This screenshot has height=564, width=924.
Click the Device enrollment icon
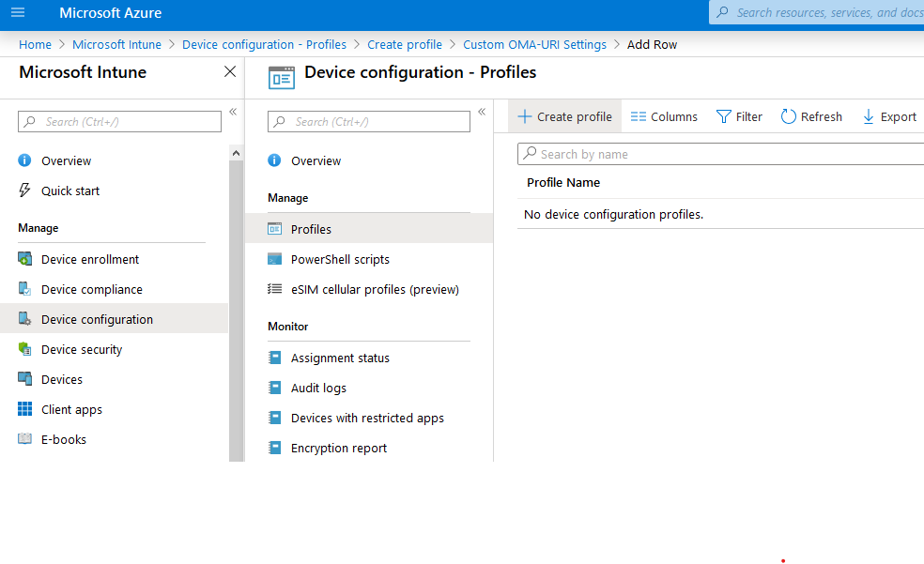point(25,260)
